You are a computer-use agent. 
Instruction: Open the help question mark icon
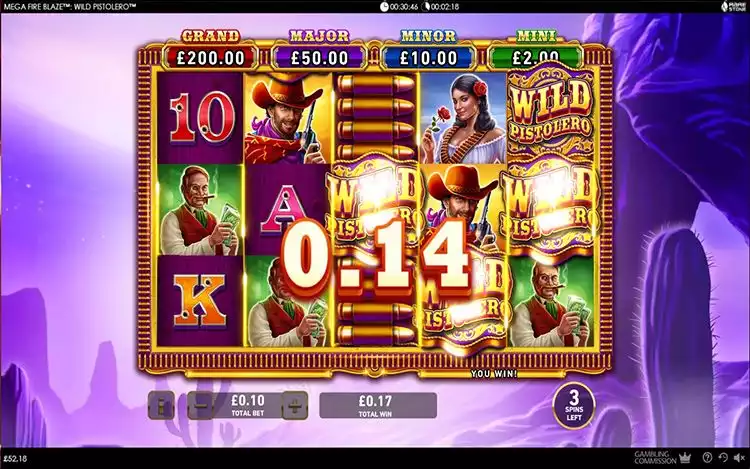coord(708,458)
